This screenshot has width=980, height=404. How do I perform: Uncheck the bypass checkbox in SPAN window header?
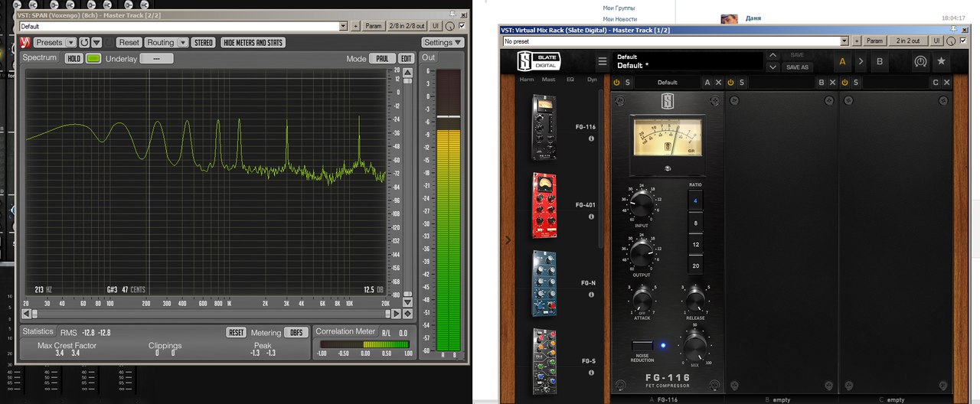pyautogui.click(x=461, y=26)
